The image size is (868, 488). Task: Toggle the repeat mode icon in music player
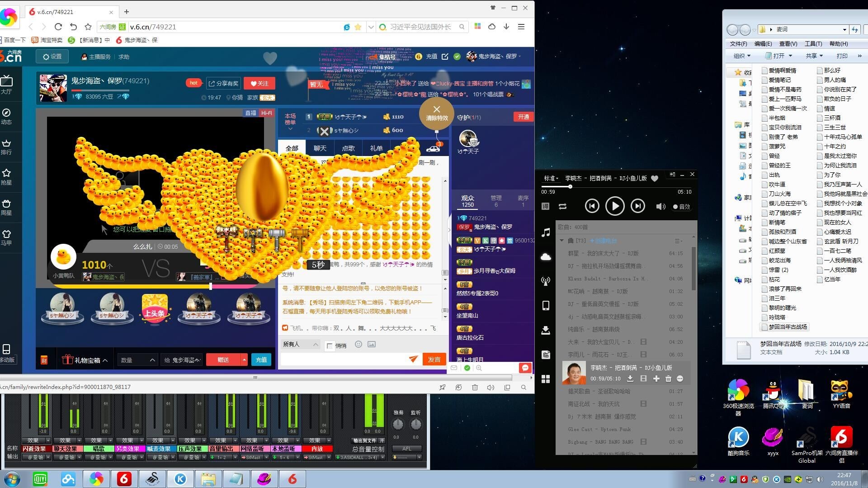562,206
